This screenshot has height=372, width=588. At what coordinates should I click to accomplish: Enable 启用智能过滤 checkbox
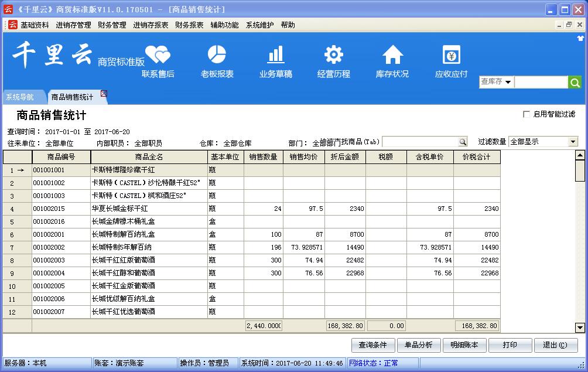(x=526, y=114)
